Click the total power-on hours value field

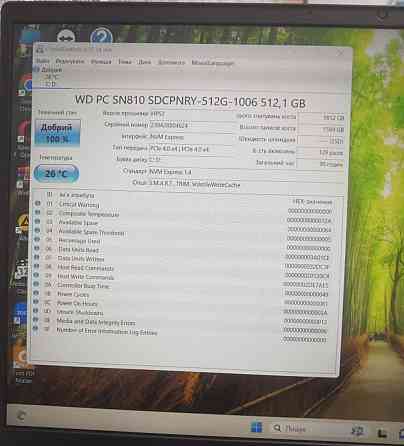point(319,164)
